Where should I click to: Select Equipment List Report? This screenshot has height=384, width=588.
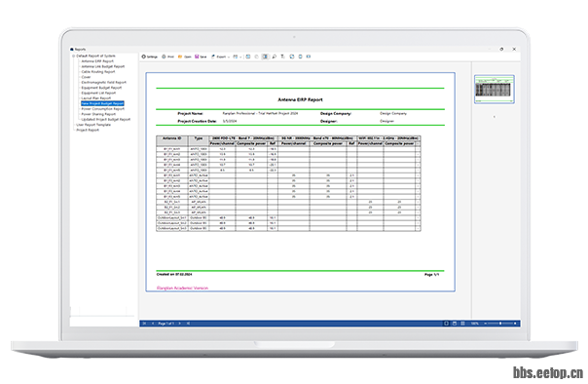(98, 93)
